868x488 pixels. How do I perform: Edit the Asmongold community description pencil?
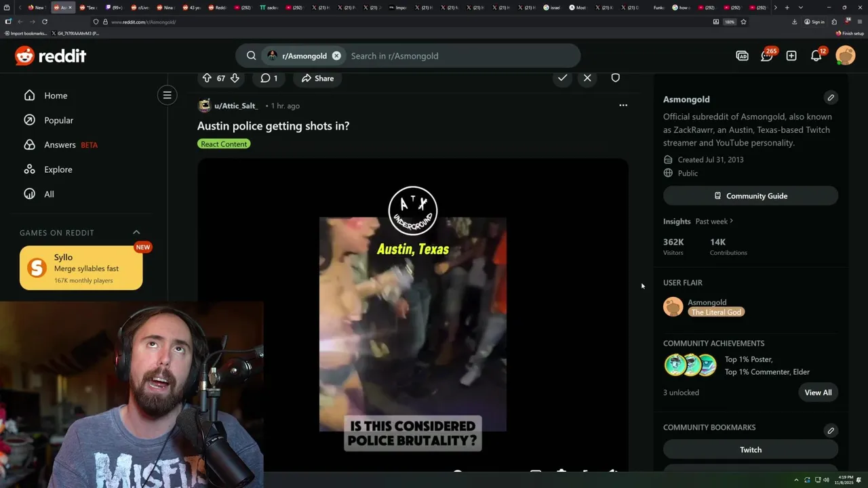[x=831, y=98]
